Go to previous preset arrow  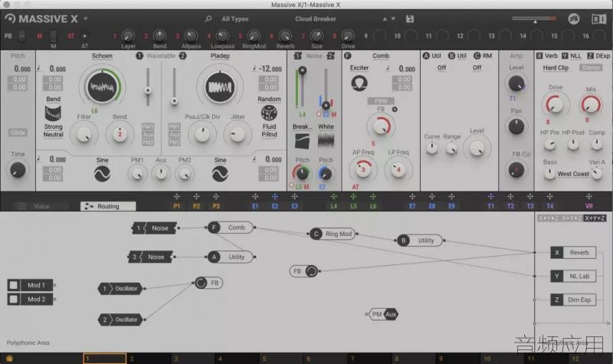(x=385, y=18)
